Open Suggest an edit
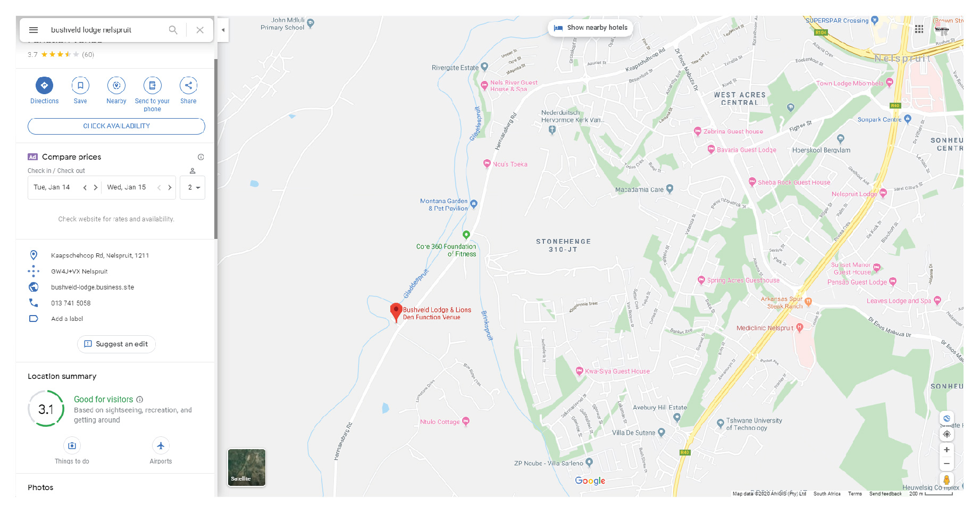This screenshot has width=980, height=513. (x=116, y=344)
